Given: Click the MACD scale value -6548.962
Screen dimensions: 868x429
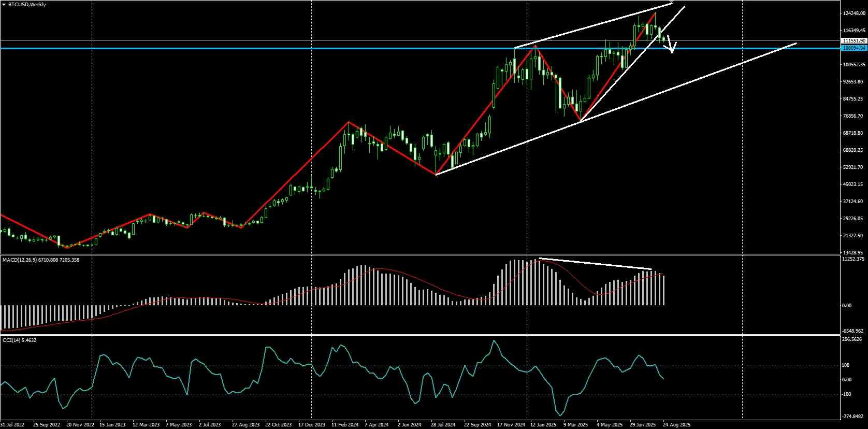Looking at the screenshot, I should (x=853, y=331).
